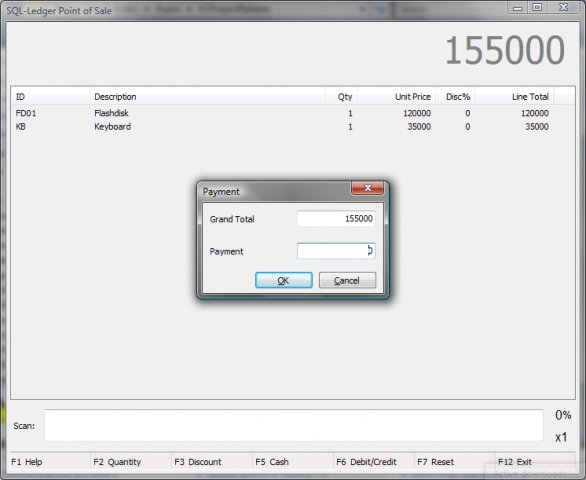The image size is (586, 480).
Task: Cancel the Payment dialog
Action: tap(347, 280)
